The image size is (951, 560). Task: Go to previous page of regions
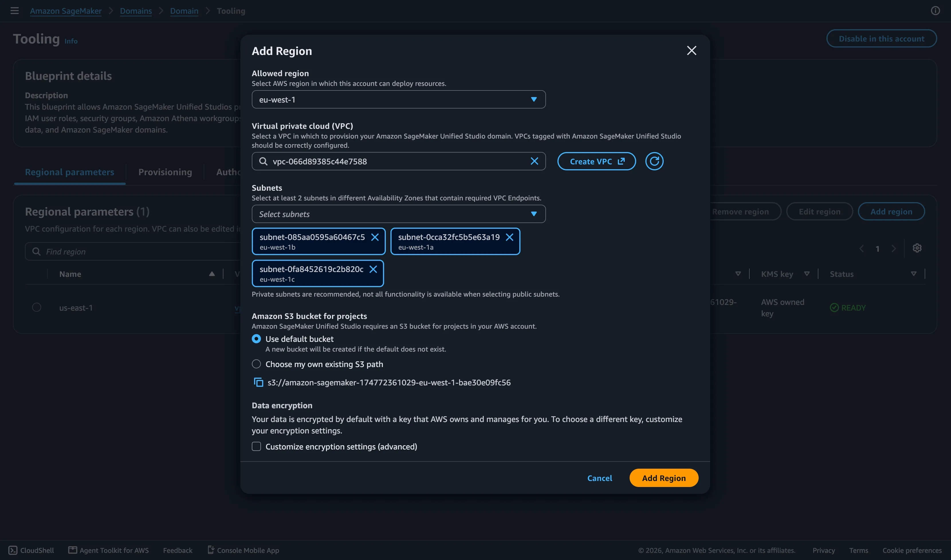coord(861,248)
